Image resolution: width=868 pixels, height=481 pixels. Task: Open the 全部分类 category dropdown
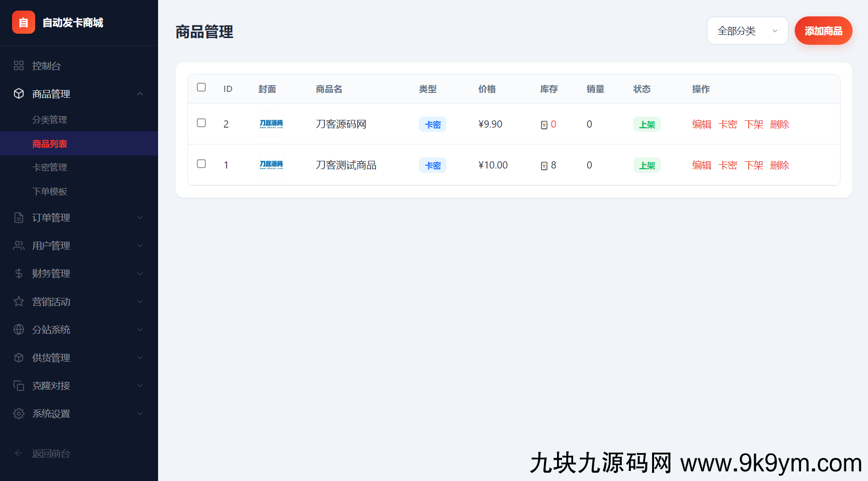(x=747, y=31)
